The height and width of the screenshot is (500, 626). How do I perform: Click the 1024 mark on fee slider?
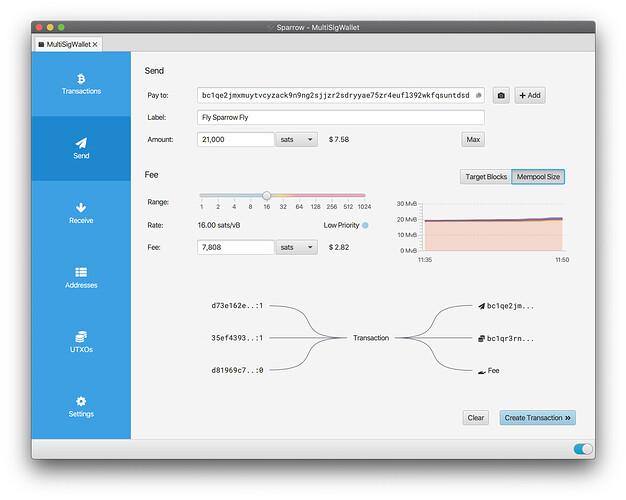(364, 206)
